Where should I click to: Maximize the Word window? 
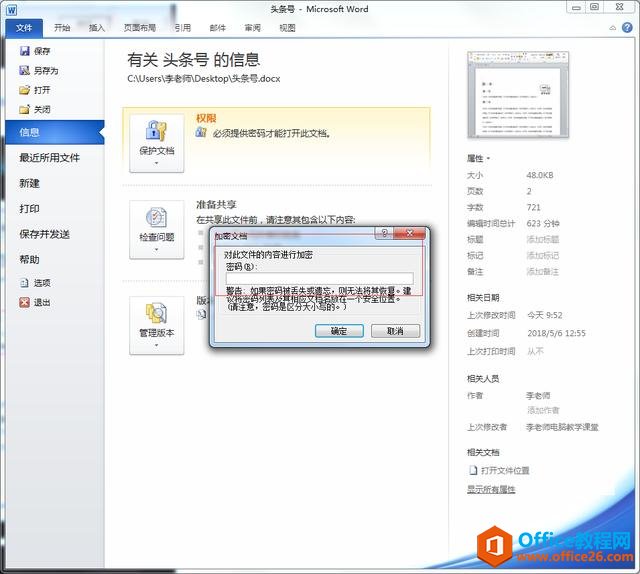[x=595, y=7]
